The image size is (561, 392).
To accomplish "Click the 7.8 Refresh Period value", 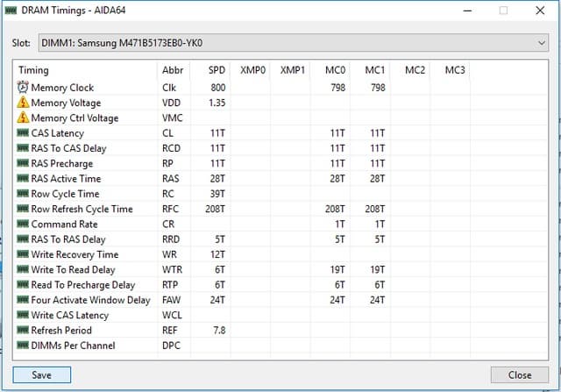I will pos(219,330).
